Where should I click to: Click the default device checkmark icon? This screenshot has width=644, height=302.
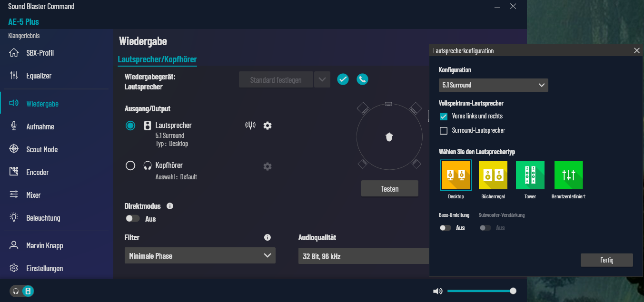pyautogui.click(x=343, y=79)
